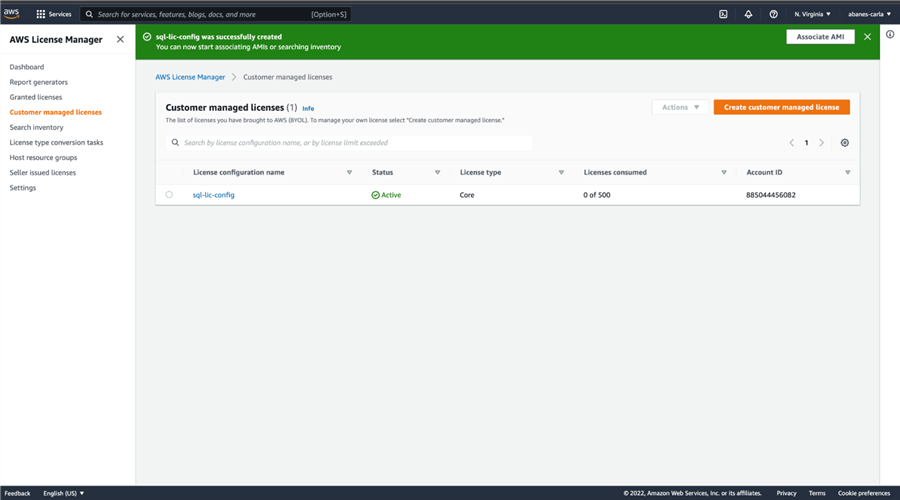Open the help question mark icon
The width and height of the screenshot is (900, 500).
pyautogui.click(x=774, y=14)
